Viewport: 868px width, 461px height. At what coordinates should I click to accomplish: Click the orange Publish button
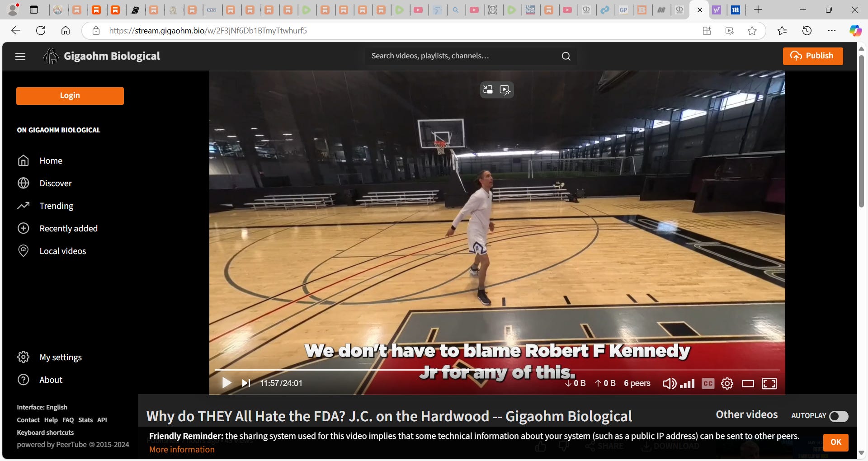(813, 56)
